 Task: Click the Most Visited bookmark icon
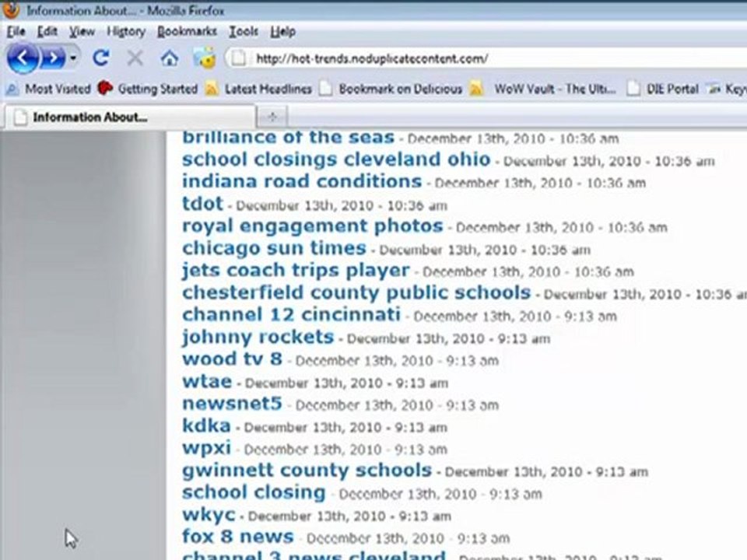pyautogui.click(x=12, y=89)
